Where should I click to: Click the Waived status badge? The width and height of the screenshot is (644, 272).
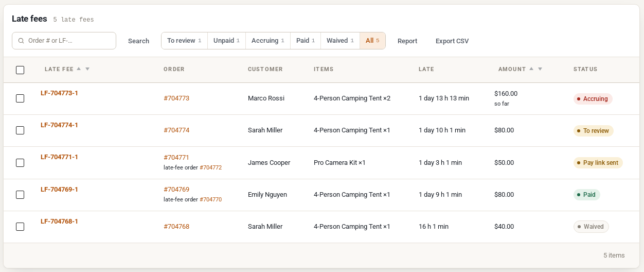[x=591, y=227]
